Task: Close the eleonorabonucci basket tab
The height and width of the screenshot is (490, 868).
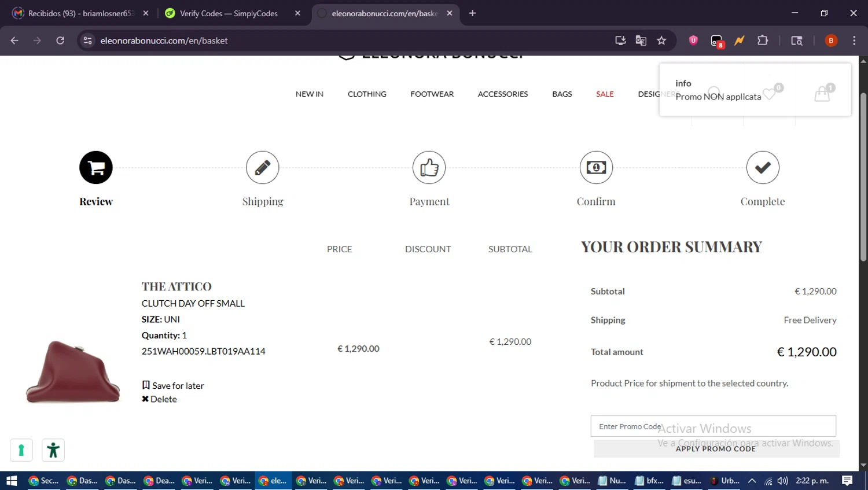Action: click(450, 13)
